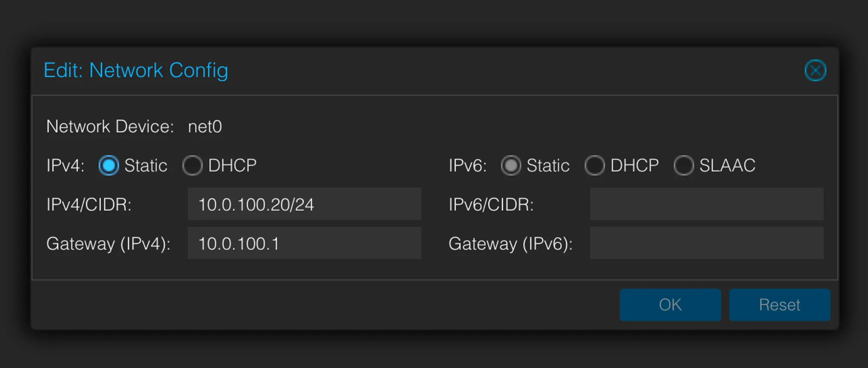Click the dialog close icon
This screenshot has width=868, height=368.
(815, 70)
